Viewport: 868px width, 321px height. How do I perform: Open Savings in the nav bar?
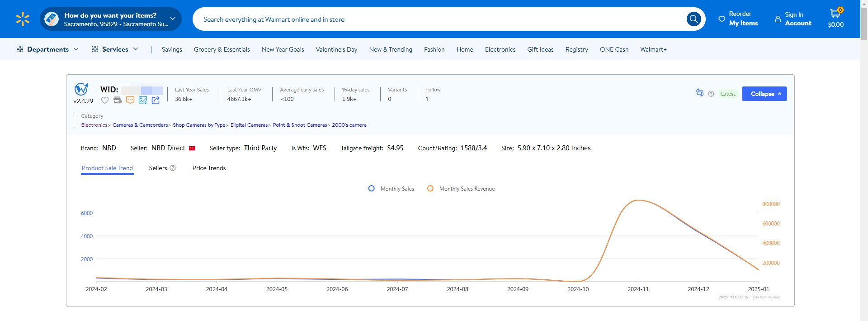click(172, 49)
